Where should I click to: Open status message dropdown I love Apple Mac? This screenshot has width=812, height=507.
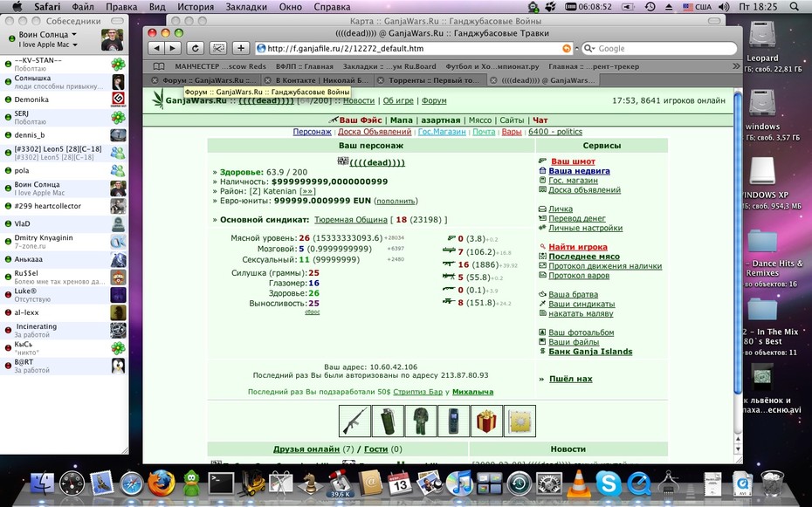click(75, 45)
